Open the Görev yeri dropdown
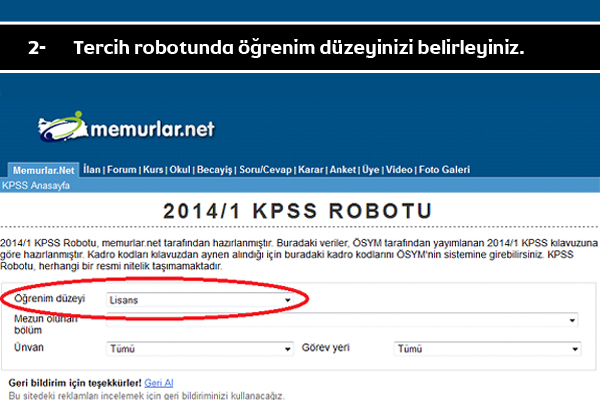This screenshot has height=400, width=600. click(488, 349)
